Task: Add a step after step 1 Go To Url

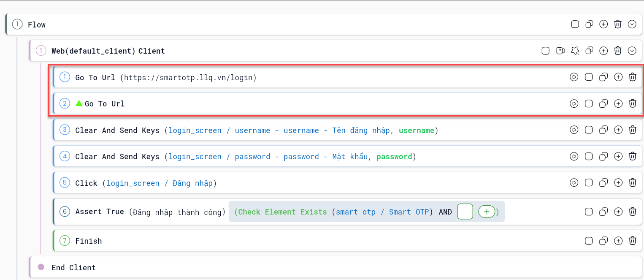Action: click(618, 77)
